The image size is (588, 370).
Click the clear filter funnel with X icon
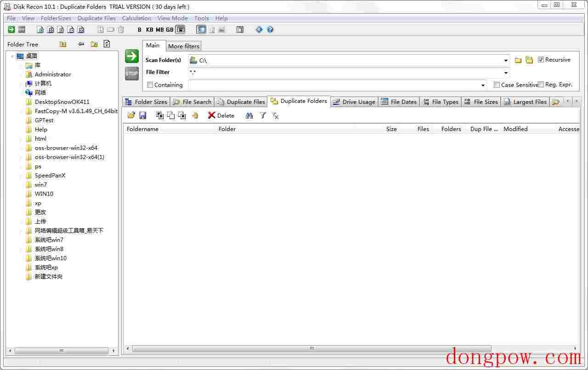(275, 115)
